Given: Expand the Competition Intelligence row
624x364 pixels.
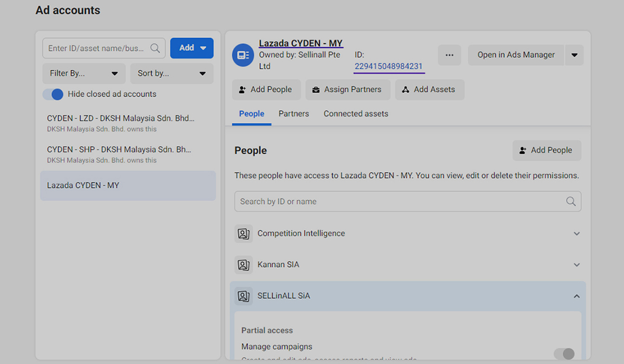Looking at the screenshot, I should [577, 233].
